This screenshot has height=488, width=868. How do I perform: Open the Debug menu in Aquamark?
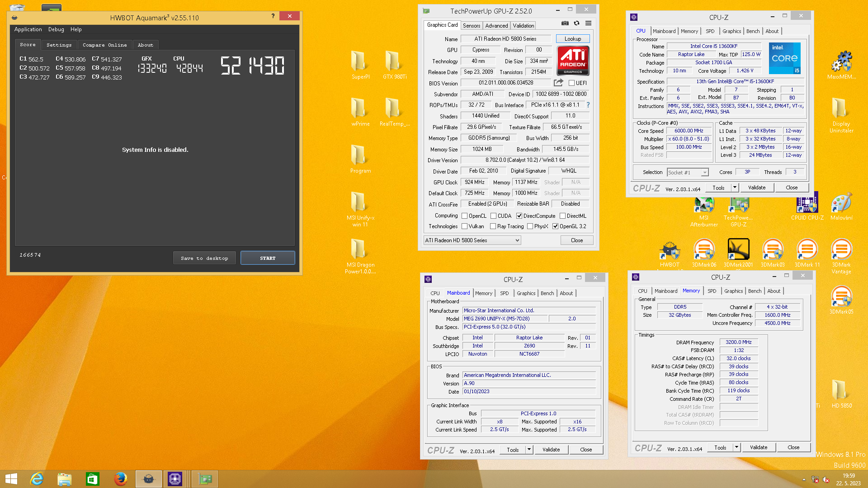click(56, 29)
